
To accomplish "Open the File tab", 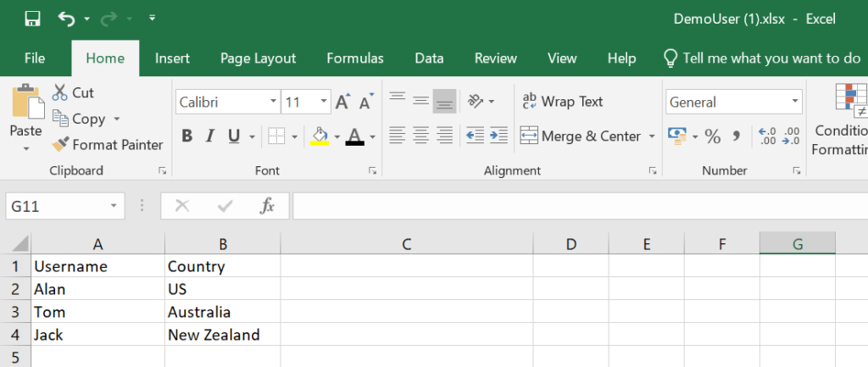I will click(35, 58).
